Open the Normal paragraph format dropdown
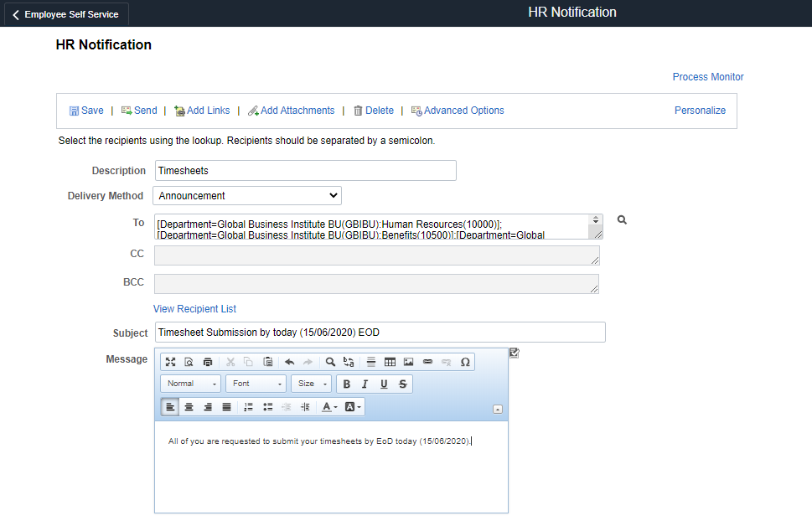The width and height of the screenshot is (812, 526). (190, 384)
